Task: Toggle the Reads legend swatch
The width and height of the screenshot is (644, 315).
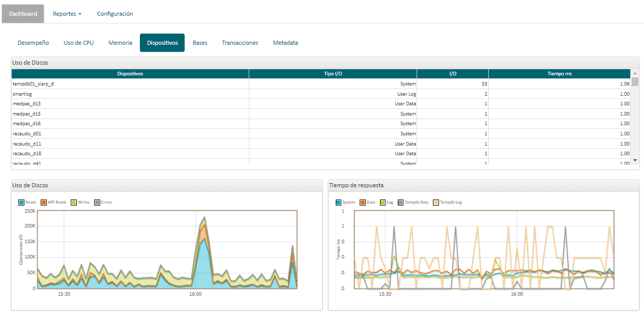Action: [x=21, y=203]
